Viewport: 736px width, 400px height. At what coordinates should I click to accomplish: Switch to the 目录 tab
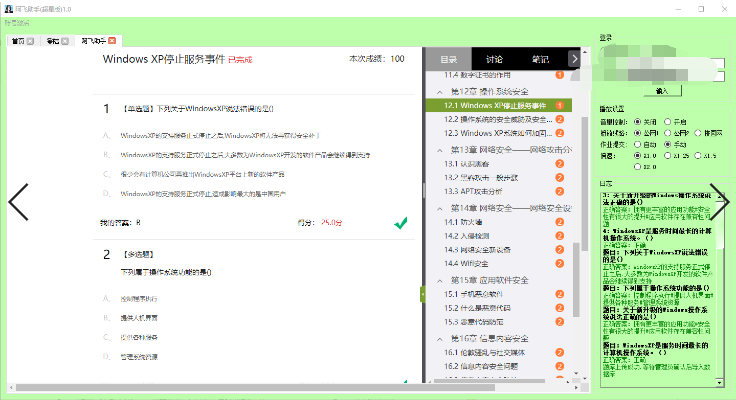[x=448, y=59]
